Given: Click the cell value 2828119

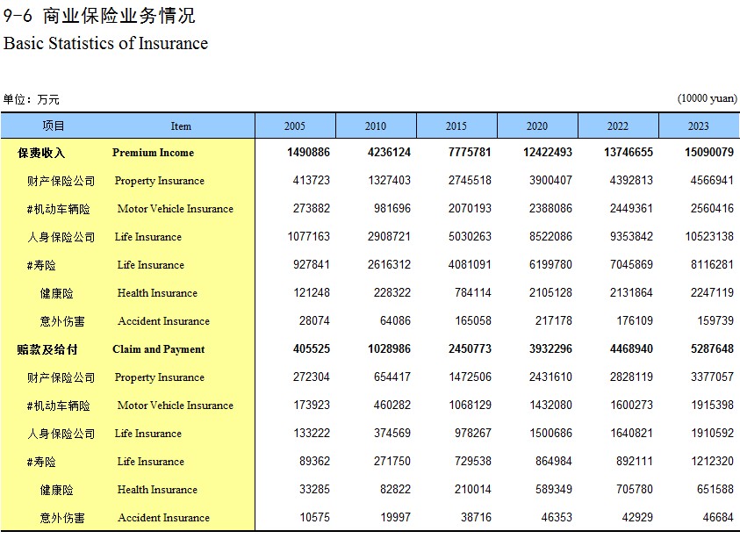Looking at the screenshot, I should point(631,377).
